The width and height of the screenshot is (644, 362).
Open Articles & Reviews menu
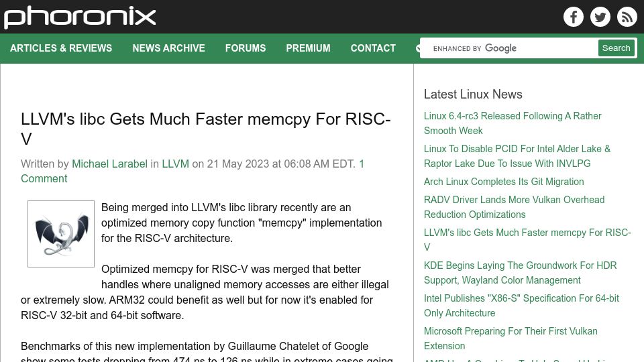coord(61,48)
